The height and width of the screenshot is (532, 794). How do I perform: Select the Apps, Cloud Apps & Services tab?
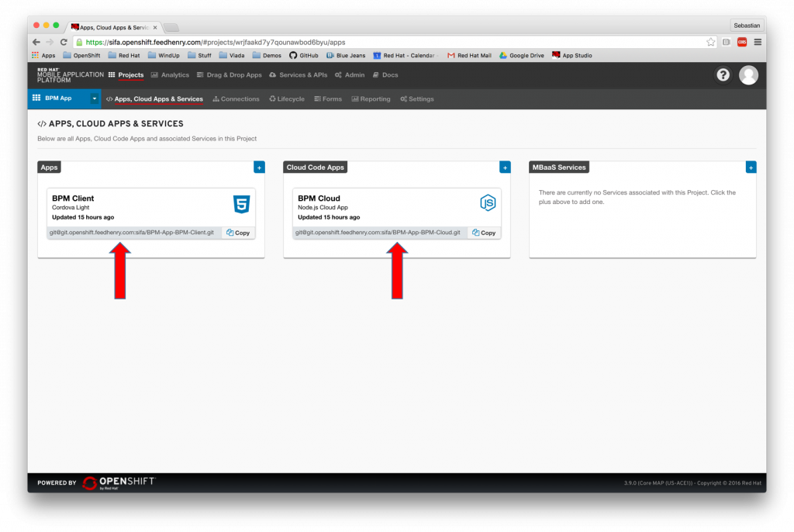coord(154,98)
